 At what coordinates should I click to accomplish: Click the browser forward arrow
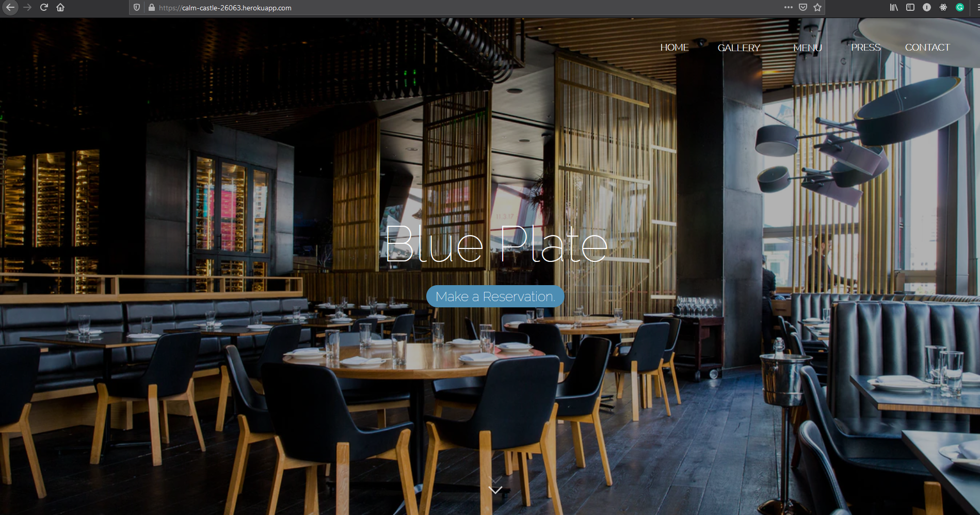click(27, 7)
